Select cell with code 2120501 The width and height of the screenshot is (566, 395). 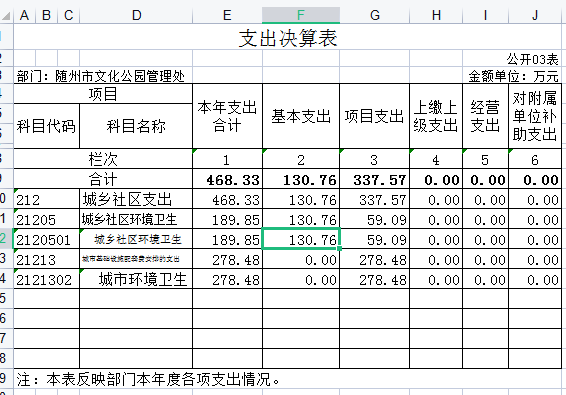tap(47, 240)
